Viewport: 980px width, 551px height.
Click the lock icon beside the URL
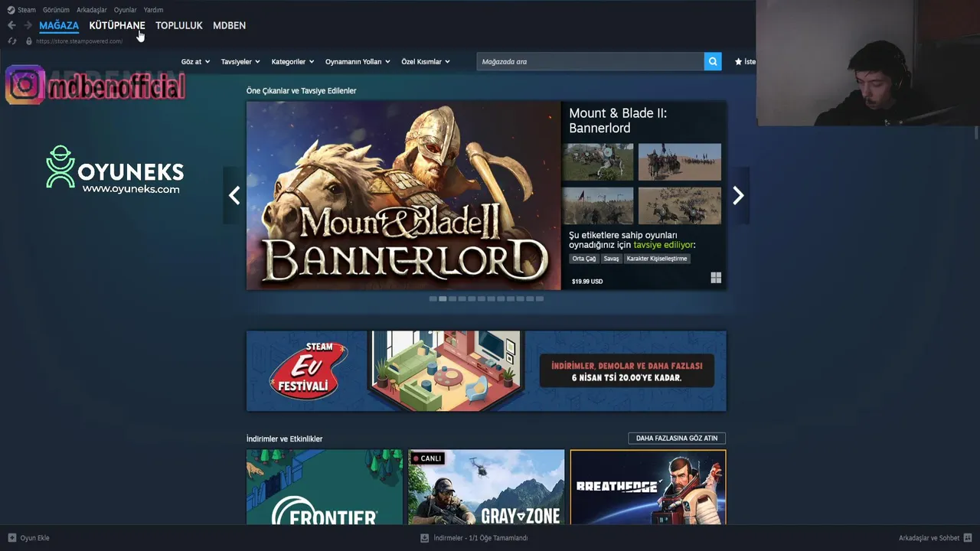coord(29,41)
